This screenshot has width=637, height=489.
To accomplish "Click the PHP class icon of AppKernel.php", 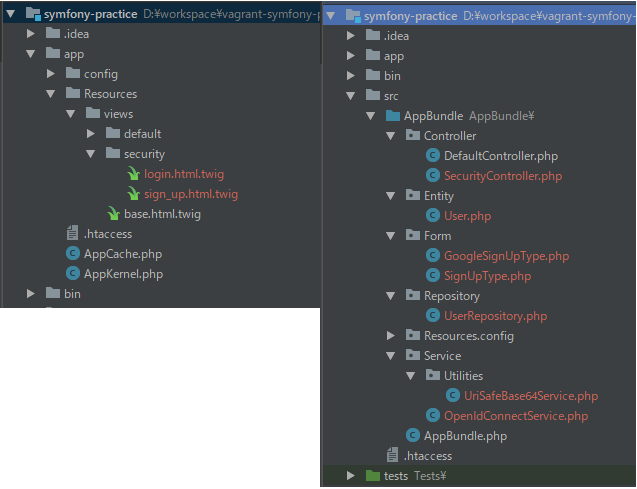I will point(73,273).
